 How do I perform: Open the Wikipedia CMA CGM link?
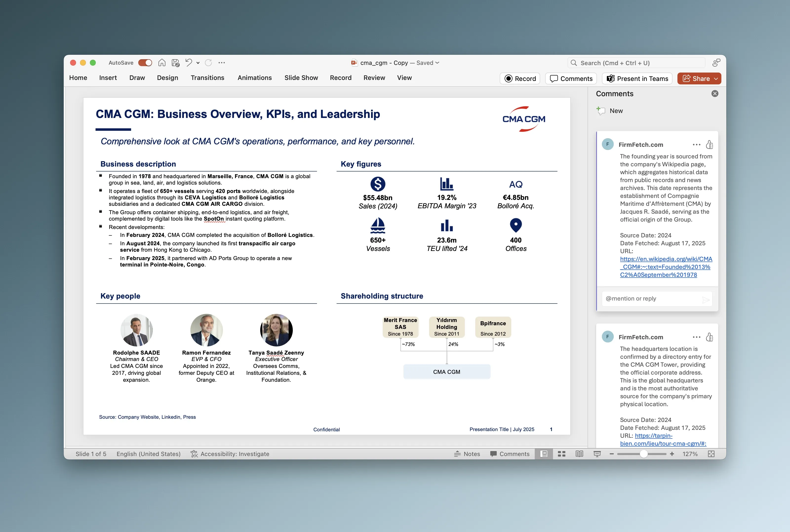coord(666,267)
